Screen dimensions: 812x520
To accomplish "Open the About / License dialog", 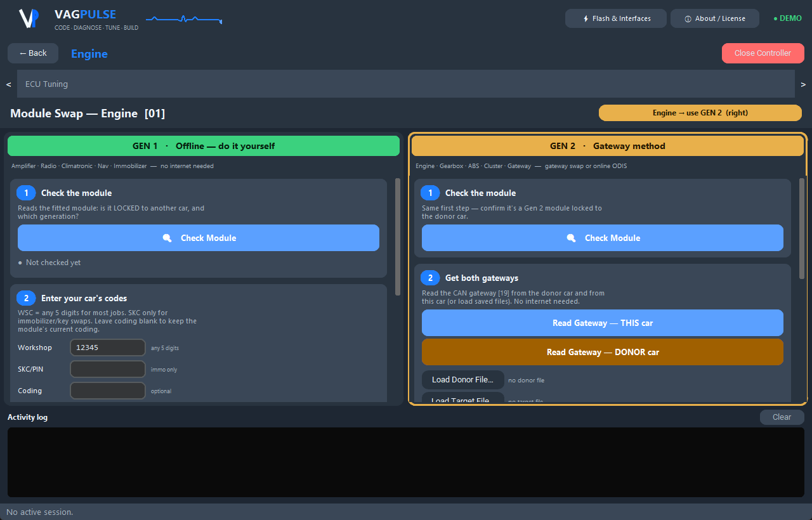I will (x=715, y=18).
